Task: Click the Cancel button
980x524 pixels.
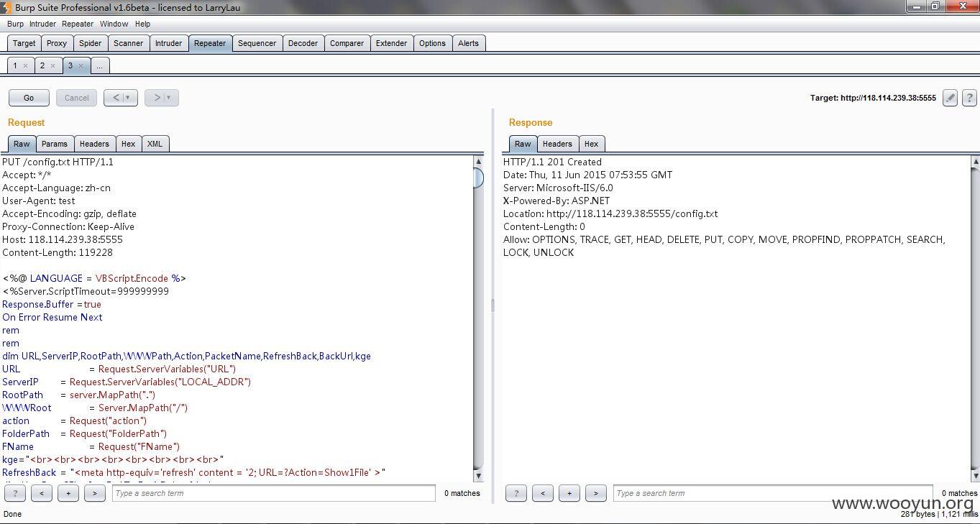Action: click(x=77, y=98)
